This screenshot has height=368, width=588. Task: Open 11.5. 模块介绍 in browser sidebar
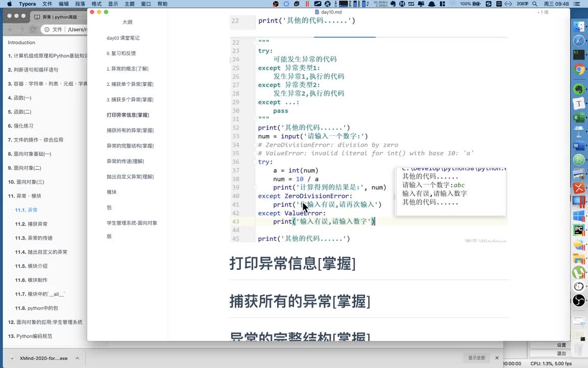coord(31,266)
